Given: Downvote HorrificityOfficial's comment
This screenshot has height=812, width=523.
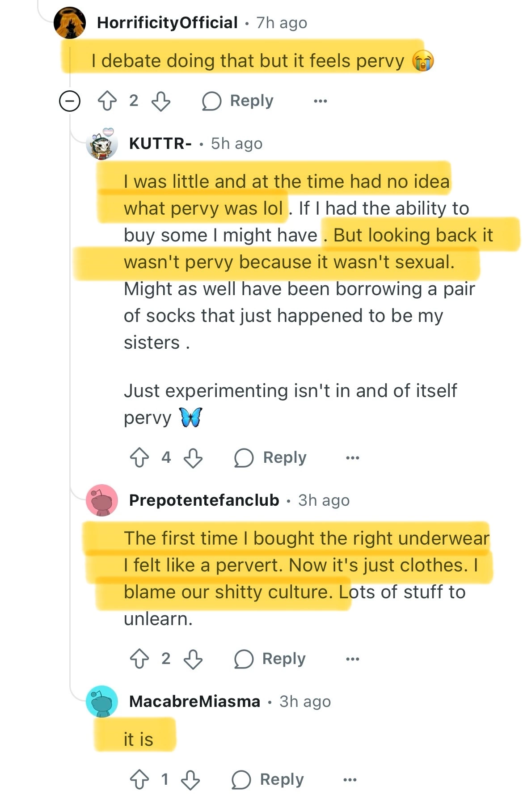Looking at the screenshot, I should 161,101.
